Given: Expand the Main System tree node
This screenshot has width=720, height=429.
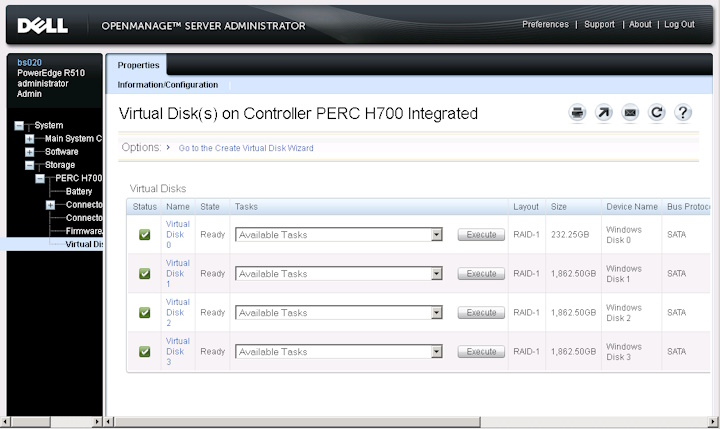Looking at the screenshot, I should point(30,139).
